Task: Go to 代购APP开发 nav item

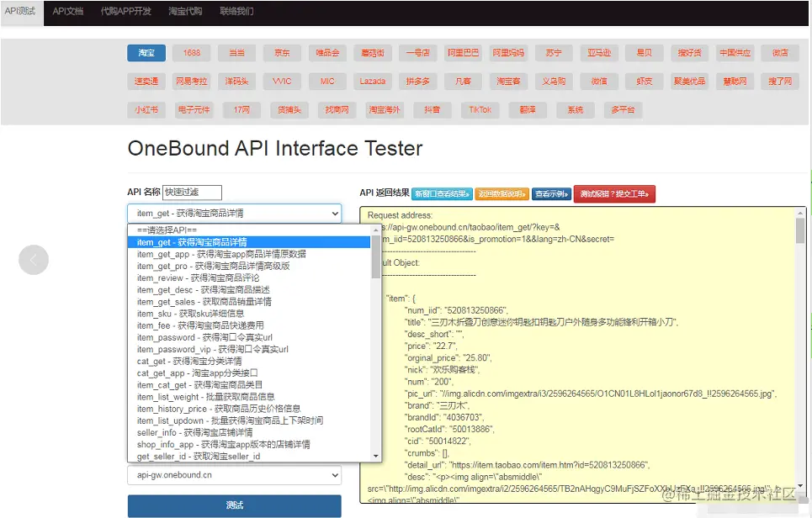Action: [x=126, y=12]
